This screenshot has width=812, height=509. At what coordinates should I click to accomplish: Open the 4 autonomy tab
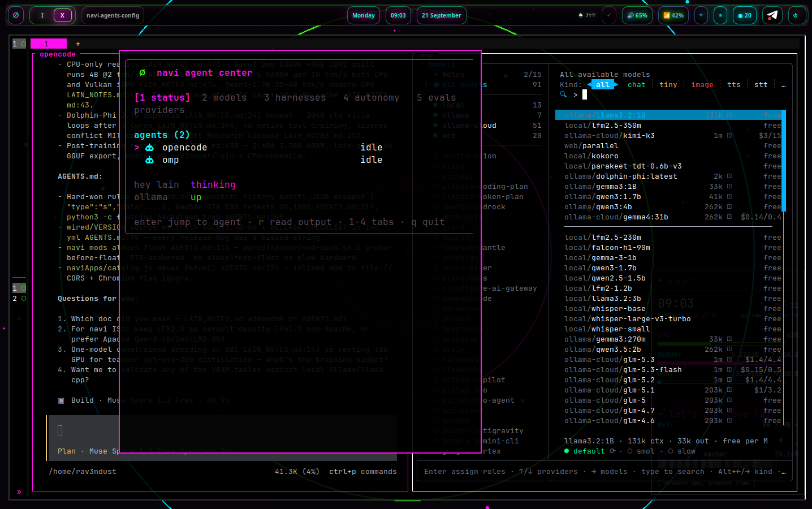coord(372,98)
